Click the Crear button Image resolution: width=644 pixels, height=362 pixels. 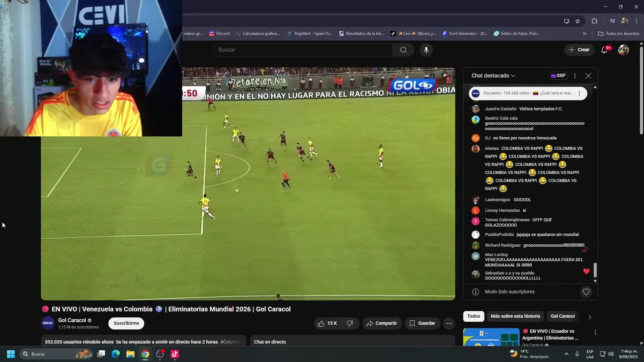coord(579,50)
